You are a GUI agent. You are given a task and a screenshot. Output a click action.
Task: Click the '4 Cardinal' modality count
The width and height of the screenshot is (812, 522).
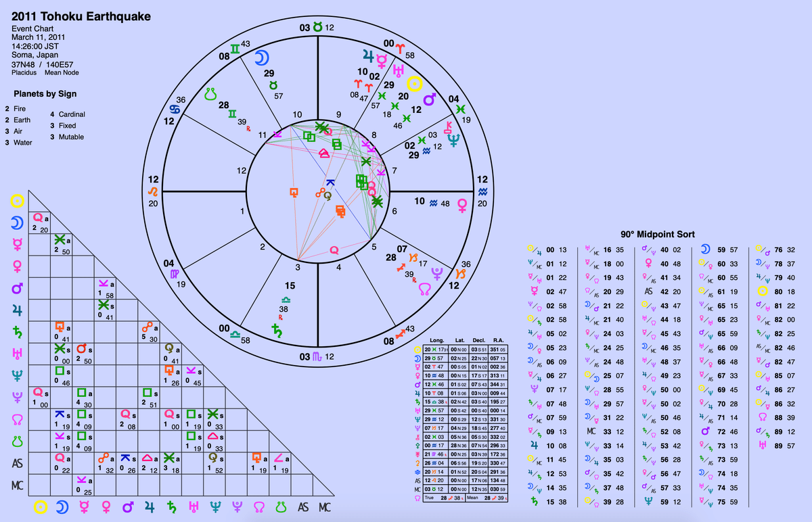(67, 114)
